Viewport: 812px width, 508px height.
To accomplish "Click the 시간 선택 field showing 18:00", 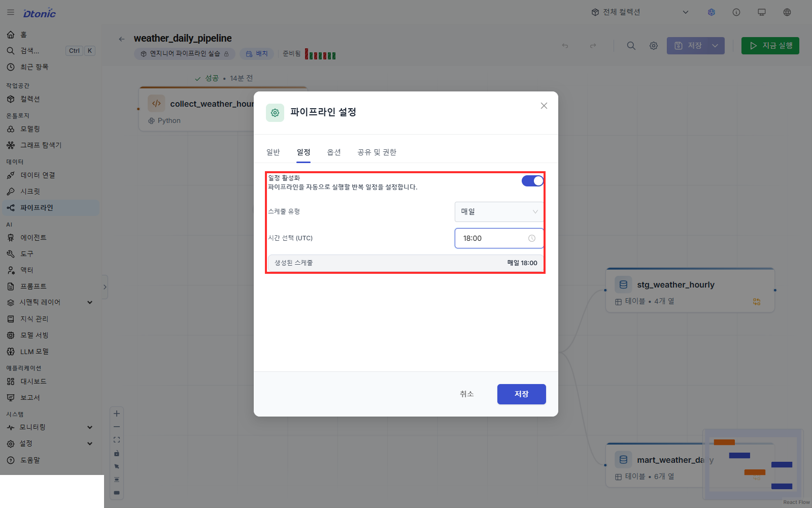I will (499, 238).
